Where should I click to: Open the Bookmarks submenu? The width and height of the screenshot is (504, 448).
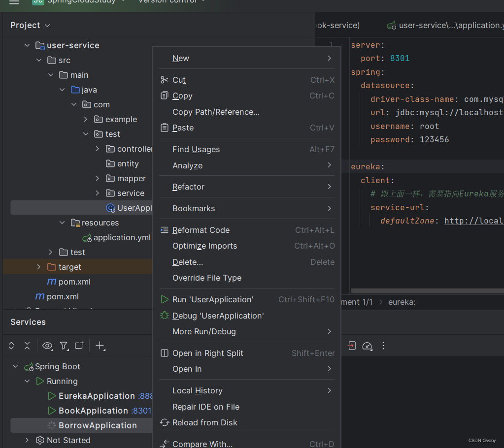(247, 208)
